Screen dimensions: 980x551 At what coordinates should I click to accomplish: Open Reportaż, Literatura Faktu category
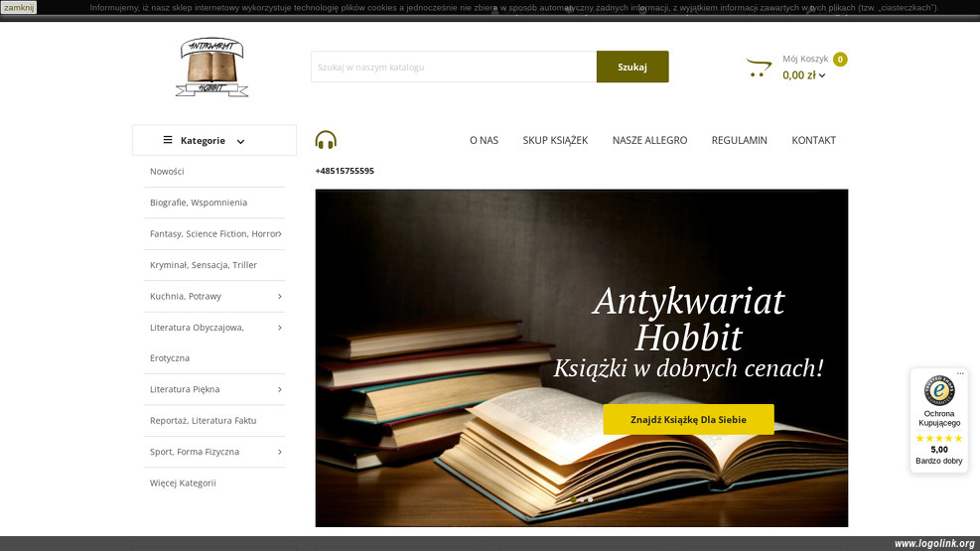coord(204,420)
